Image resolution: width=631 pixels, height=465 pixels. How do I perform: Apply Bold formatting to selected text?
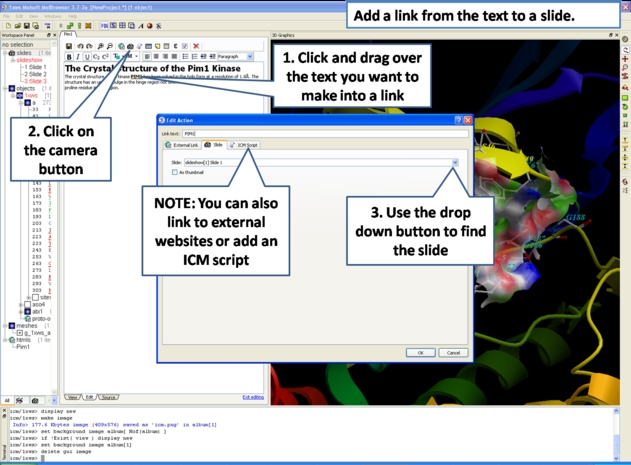pos(70,57)
